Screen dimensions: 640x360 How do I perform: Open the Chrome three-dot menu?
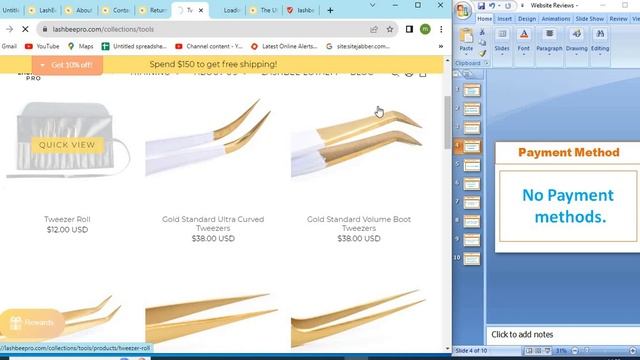441,29
